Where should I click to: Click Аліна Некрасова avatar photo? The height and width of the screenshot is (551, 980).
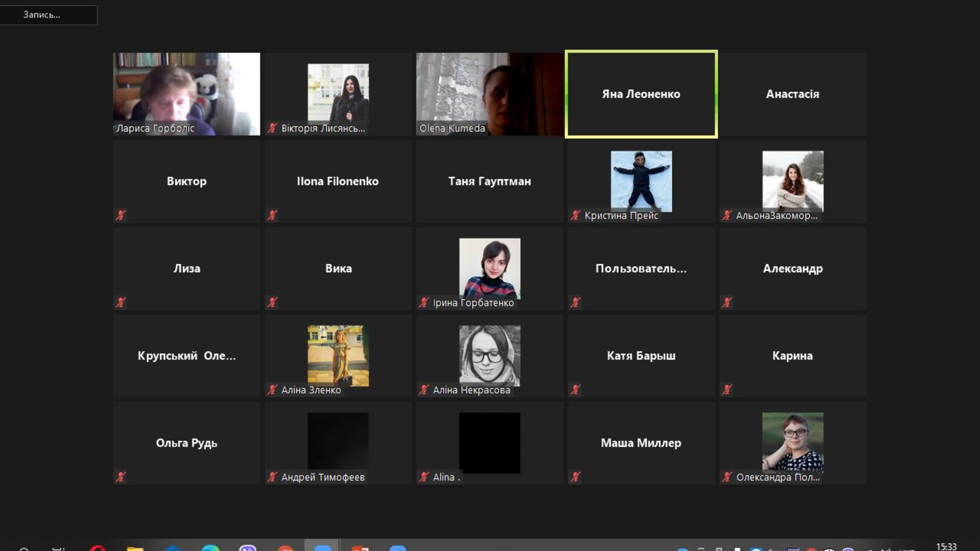click(x=489, y=355)
